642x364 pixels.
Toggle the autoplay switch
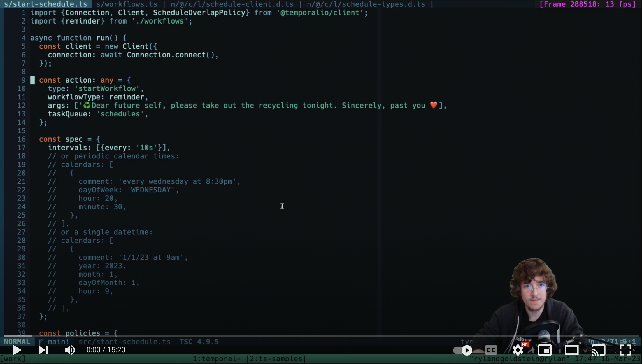pyautogui.click(x=463, y=350)
